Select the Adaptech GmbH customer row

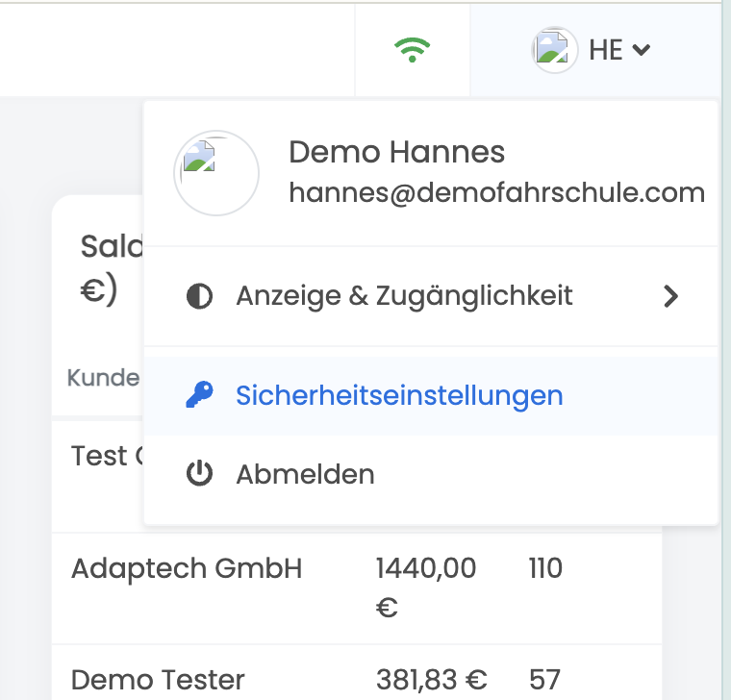[187, 568]
